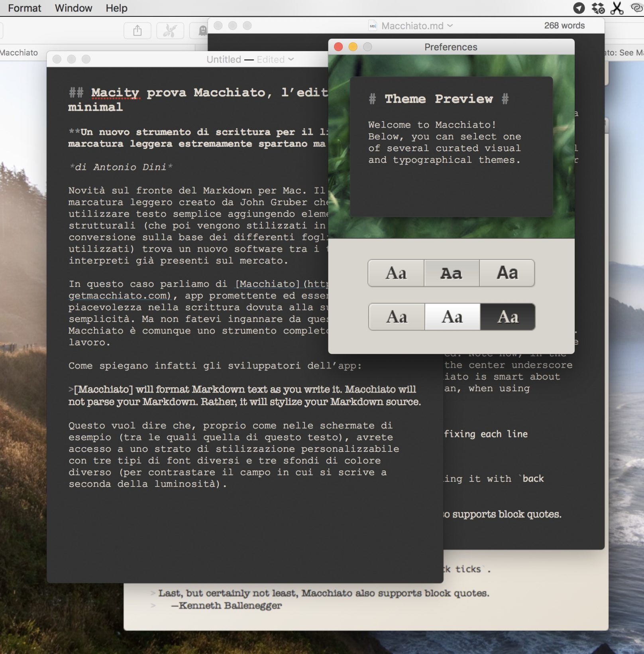This screenshot has height=654, width=644.
Task: Choose the beige color theme
Action: [x=397, y=317]
